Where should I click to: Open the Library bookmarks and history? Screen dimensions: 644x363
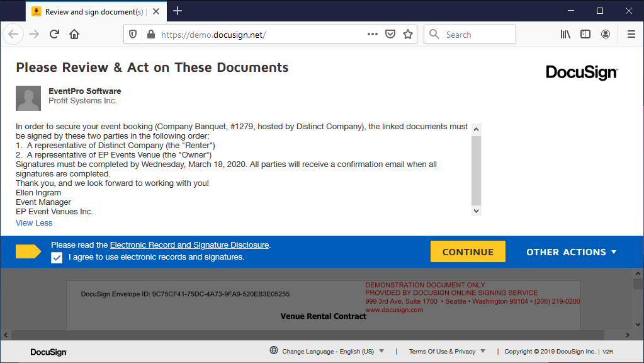pos(565,34)
